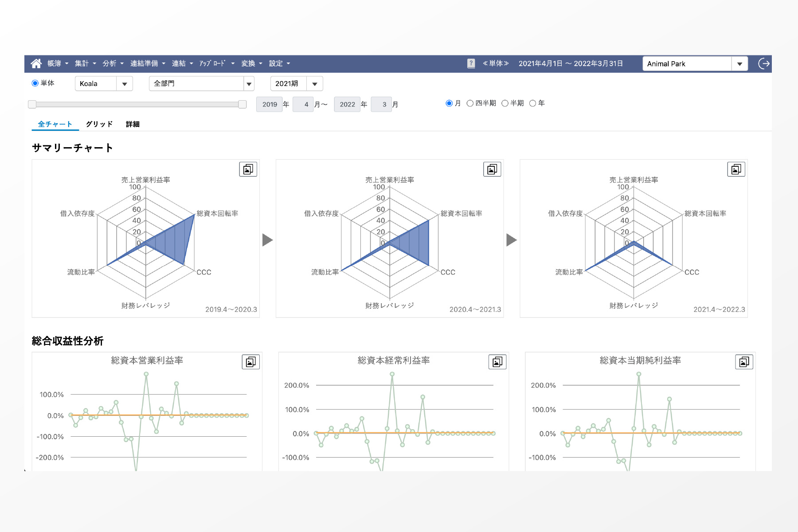Switch to the グリッド tab
The height and width of the screenshot is (532, 798).
click(x=99, y=124)
